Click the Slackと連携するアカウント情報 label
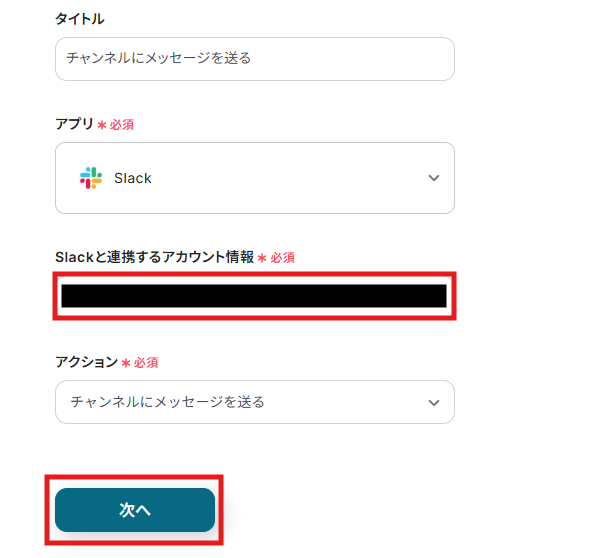The width and height of the screenshot is (608, 558). click(x=154, y=257)
